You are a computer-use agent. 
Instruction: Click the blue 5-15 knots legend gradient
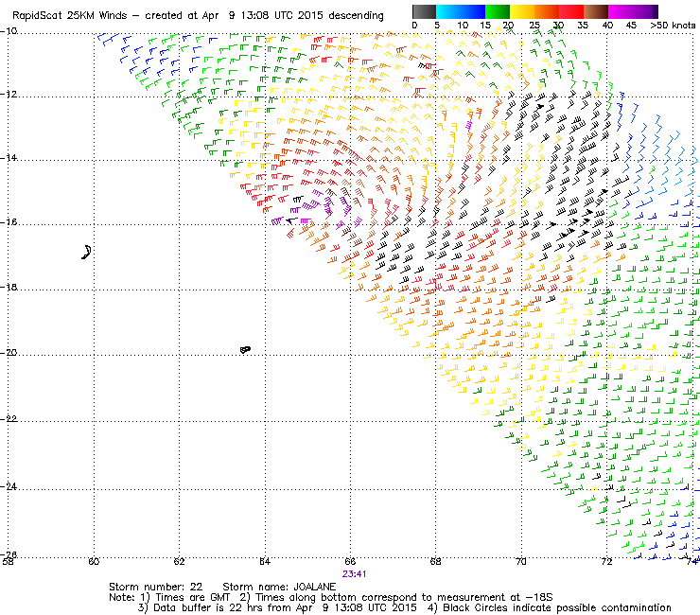(461, 11)
